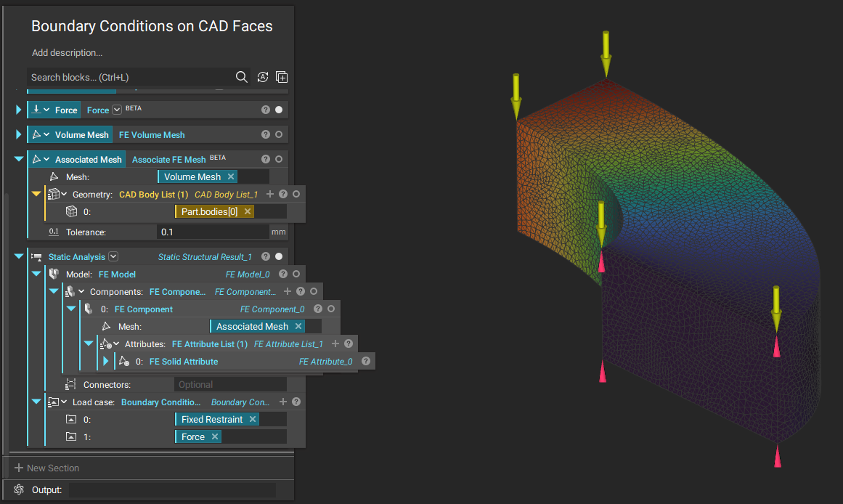Collapse the Attributes list

[x=89, y=344]
